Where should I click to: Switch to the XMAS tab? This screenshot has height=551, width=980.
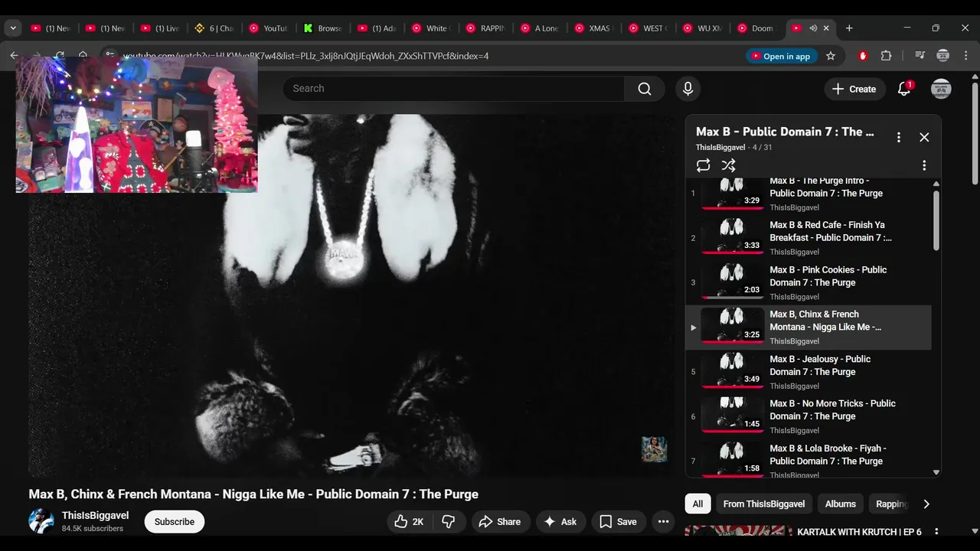pyautogui.click(x=594, y=28)
